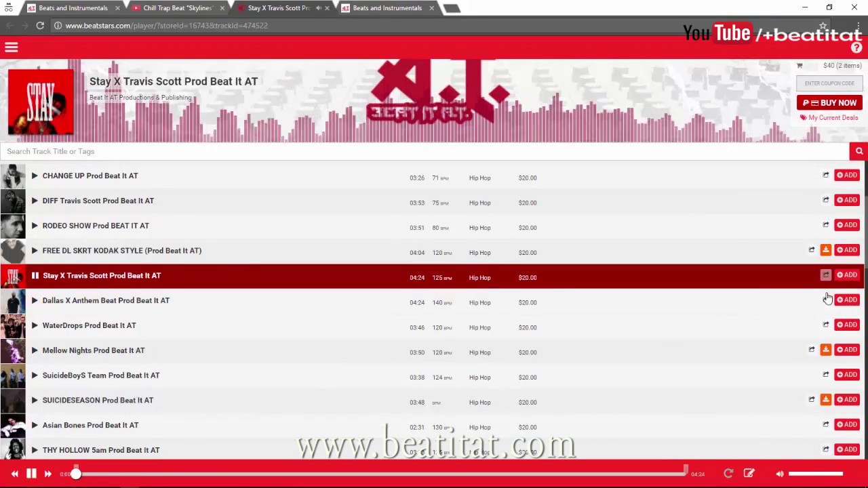Image resolution: width=868 pixels, height=488 pixels.
Task: Reload the page with browser refresh
Action: [x=40, y=26]
